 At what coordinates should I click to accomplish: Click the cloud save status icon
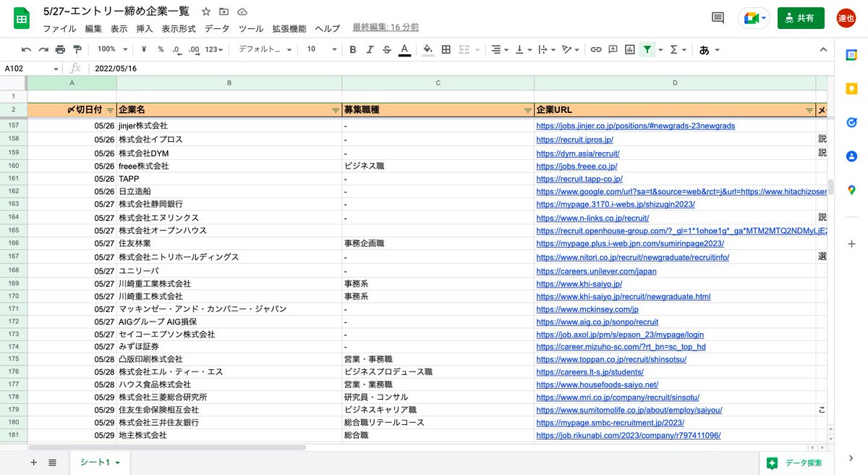[242, 12]
